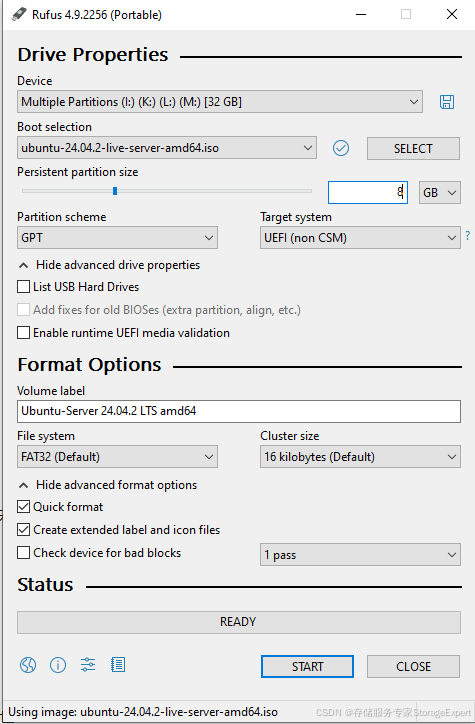Open the Cluster size dropdown
The width and height of the screenshot is (475, 724).
[360, 457]
